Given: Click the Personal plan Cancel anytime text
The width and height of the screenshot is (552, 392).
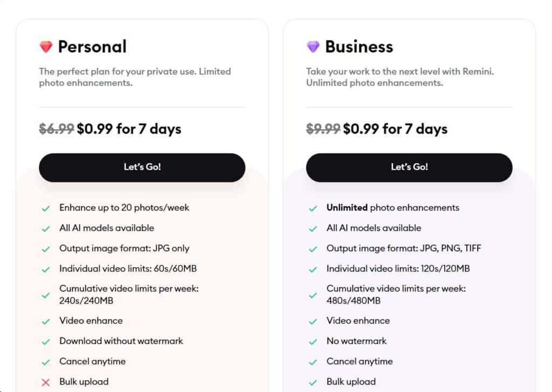Looking at the screenshot, I should point(92,361).
